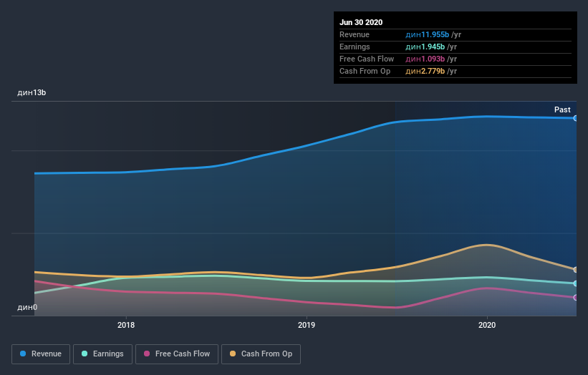Screen dimensions: 588x375
Task: Click the Jun 30 2020 tooltip date
Action: (x=361, y=22)
